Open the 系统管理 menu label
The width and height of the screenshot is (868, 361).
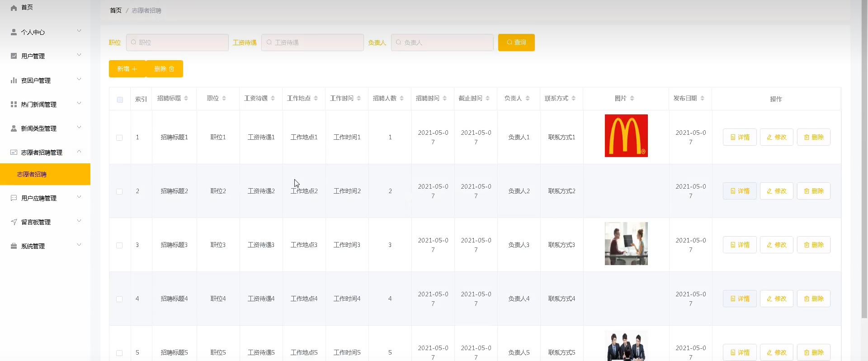click(x=33, y=246)
